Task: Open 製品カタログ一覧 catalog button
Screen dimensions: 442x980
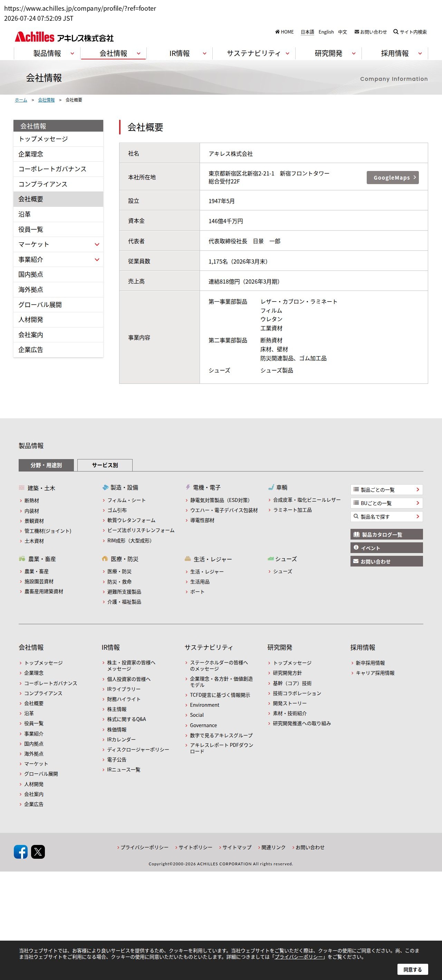Action: point(386,534)
